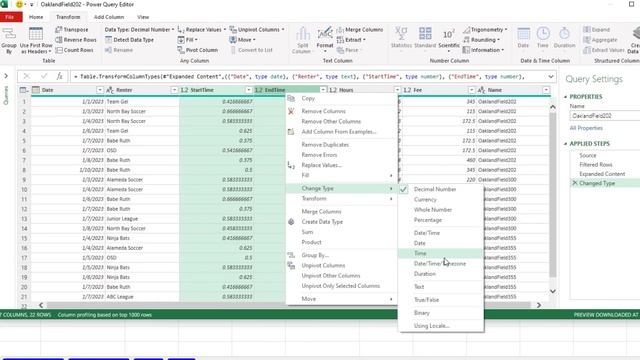Viewport: 640px width, 360px height.
Task: Open the Data Type Decimal Number dropdown
Action: pyautogui.click(x=139, y=30)
